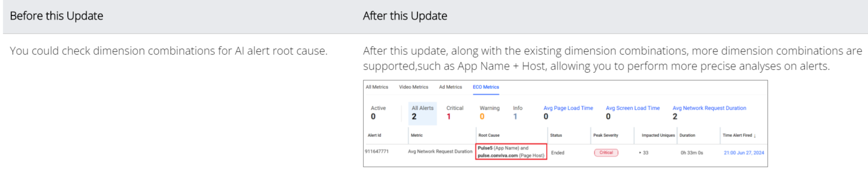The image size is (868, 177).
Task: Click the Root Cause column header
Action: click(489, 136)
